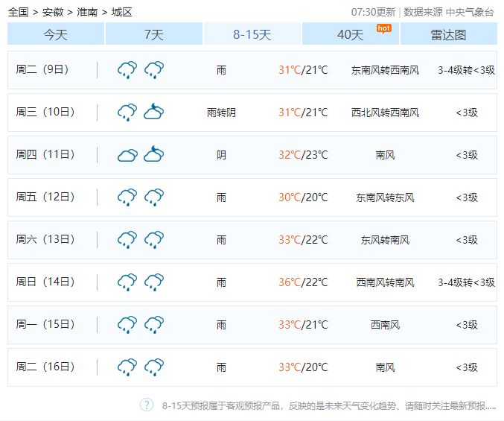Click the 中央气象台 data source text

click(x=470, y=12)
